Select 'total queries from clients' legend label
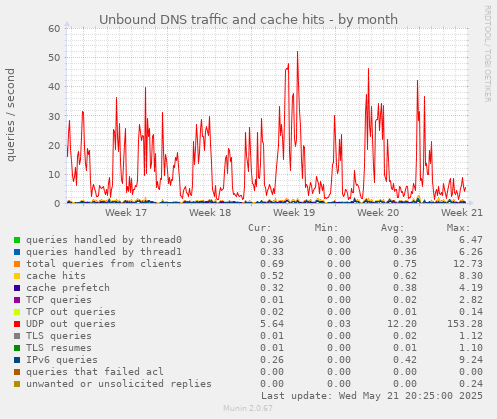The image size is (497, 419). click(104, 264)
